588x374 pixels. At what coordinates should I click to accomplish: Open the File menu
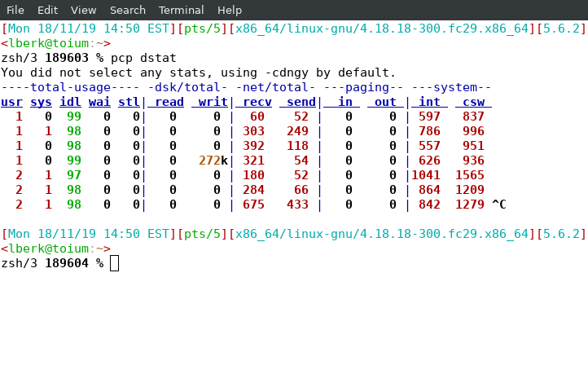(x=15, y=10)
